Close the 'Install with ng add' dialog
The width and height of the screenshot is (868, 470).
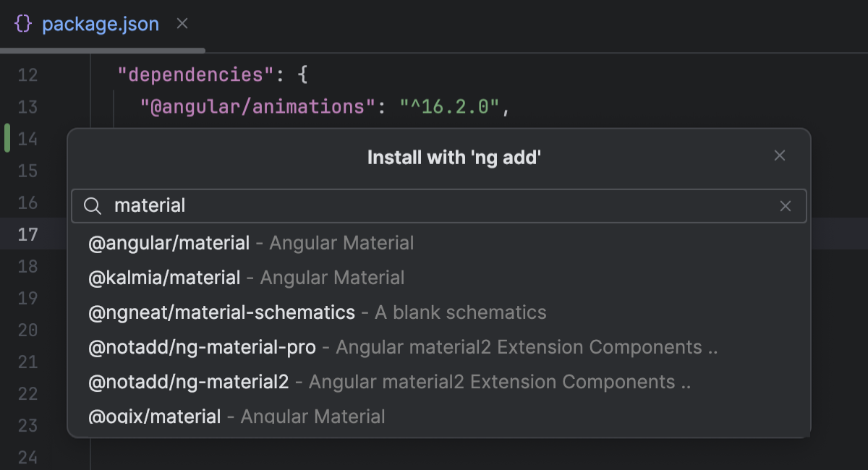point(780,155)
